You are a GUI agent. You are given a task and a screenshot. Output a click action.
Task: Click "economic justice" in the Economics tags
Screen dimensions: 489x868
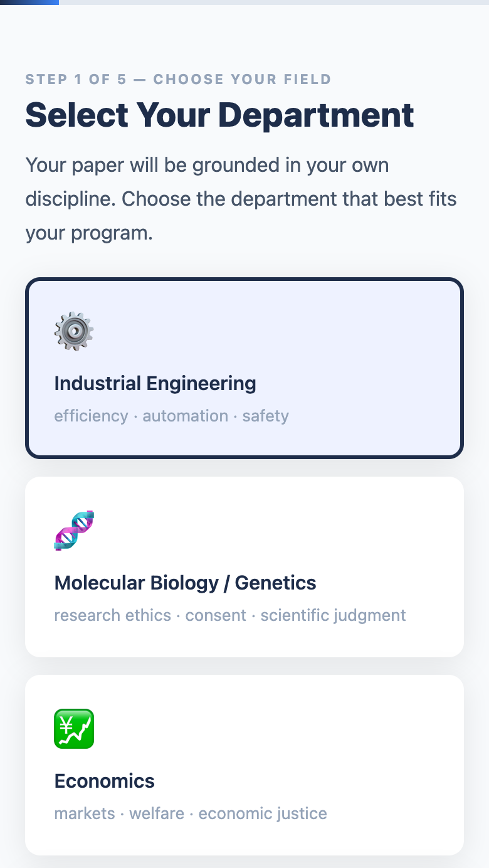coord(263,813)
